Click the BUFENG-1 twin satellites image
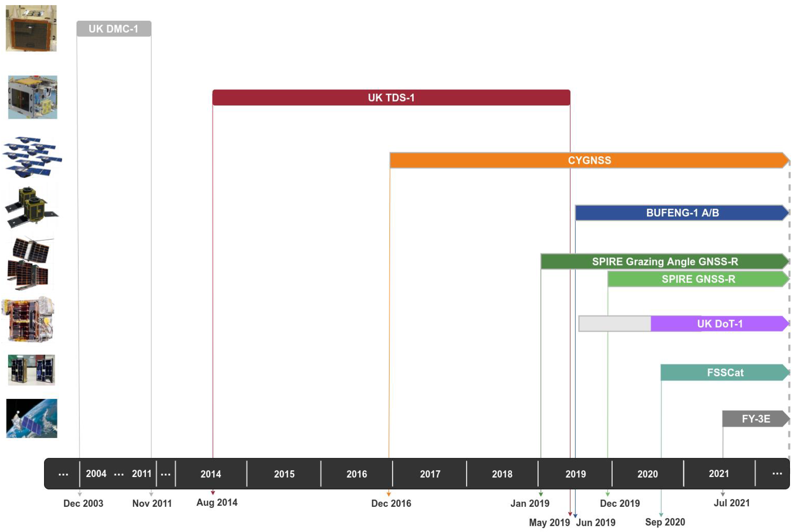Screen dimensions: 797x532 [31, 207]
